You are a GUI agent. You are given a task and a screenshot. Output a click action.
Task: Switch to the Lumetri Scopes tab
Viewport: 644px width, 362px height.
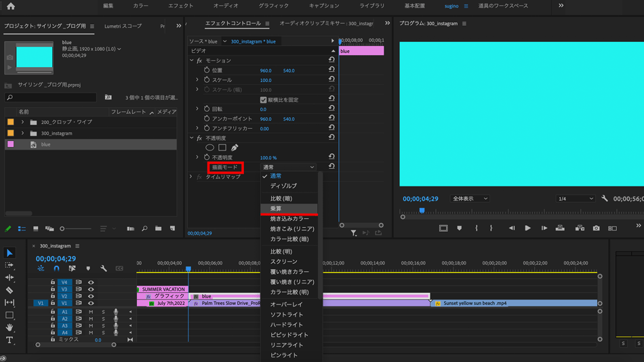123,26
